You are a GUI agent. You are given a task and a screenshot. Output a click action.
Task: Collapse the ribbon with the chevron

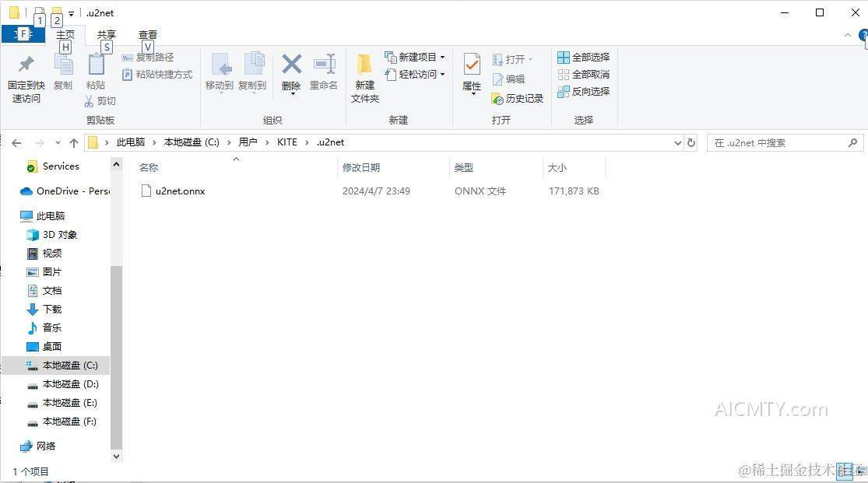click(x=847, y=34)
